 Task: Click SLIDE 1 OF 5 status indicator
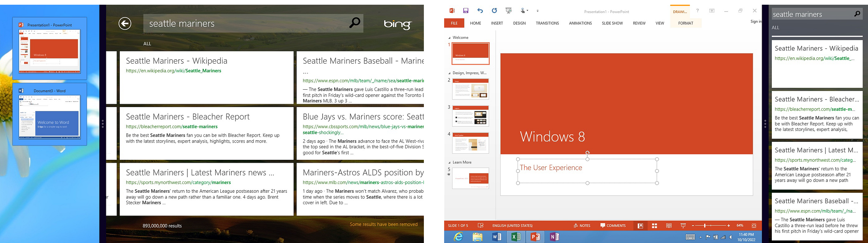pos(458,226)
